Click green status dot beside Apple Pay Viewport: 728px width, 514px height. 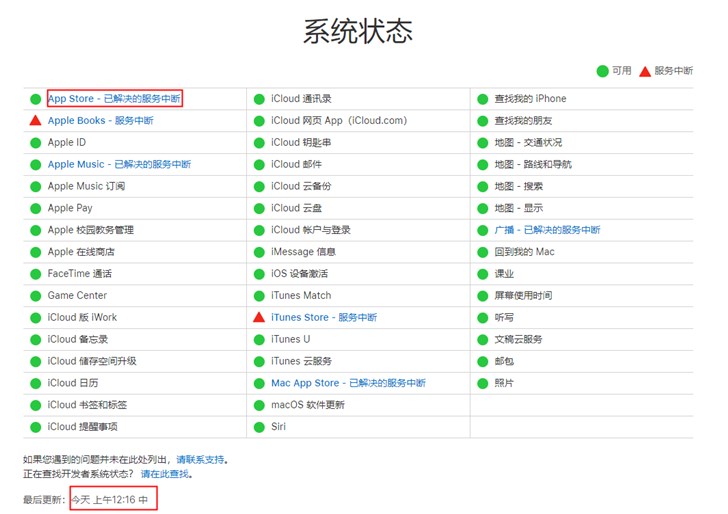click(x=36, y=208)
